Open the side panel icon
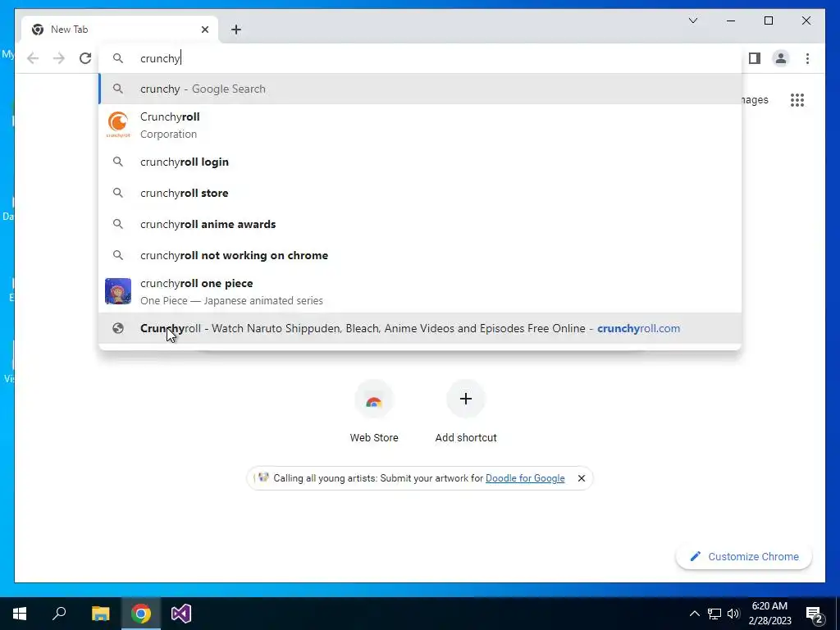Screen dimensions: 840x630 (x=755, y=58)
